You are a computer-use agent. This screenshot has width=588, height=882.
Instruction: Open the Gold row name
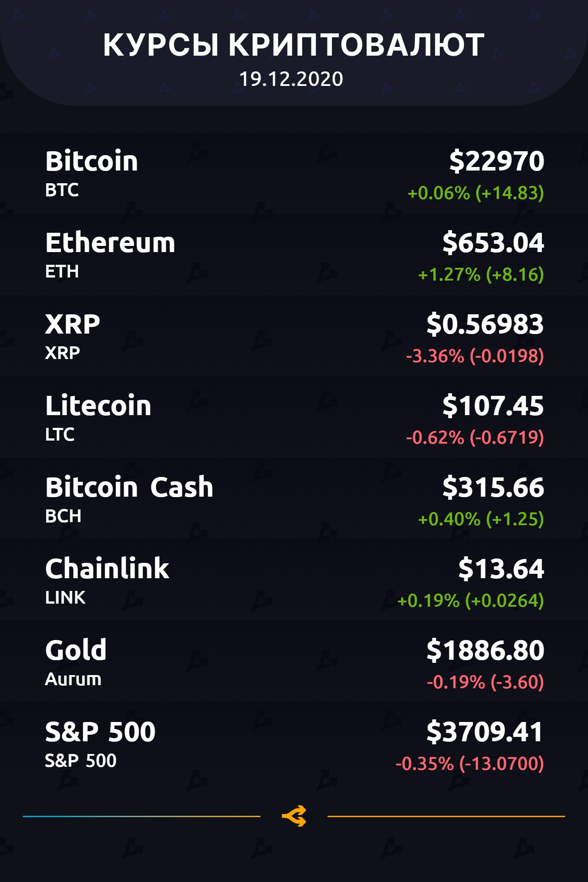click(x=76, y=650)
